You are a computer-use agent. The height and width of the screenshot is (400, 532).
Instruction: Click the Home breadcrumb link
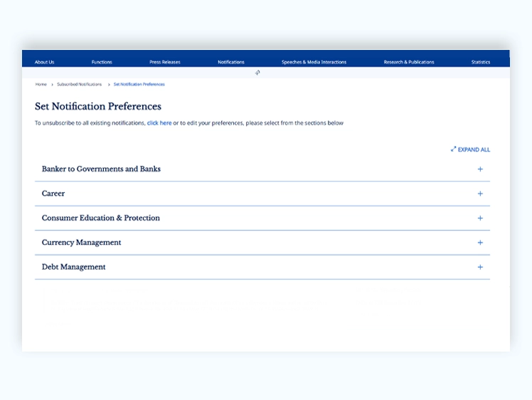click(41, 84)
